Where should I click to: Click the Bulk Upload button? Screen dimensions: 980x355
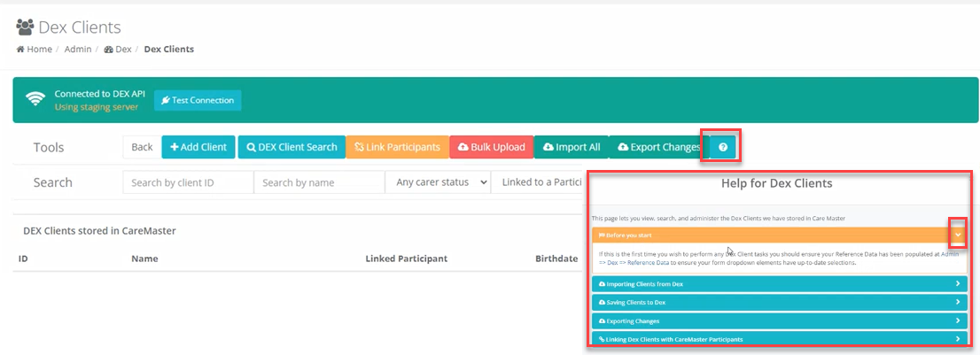[x=491, y=147]
